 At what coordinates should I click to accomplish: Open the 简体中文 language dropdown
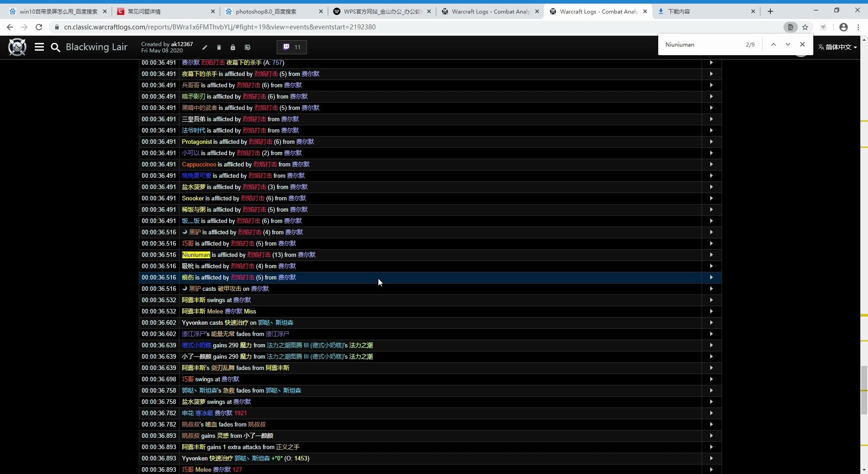(838, 47)
